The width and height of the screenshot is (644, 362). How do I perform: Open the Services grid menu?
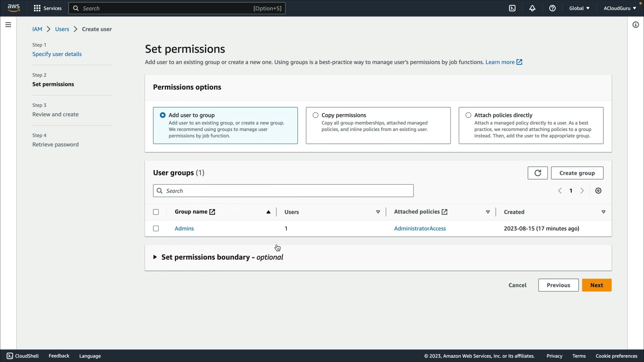tap(47, 8)
